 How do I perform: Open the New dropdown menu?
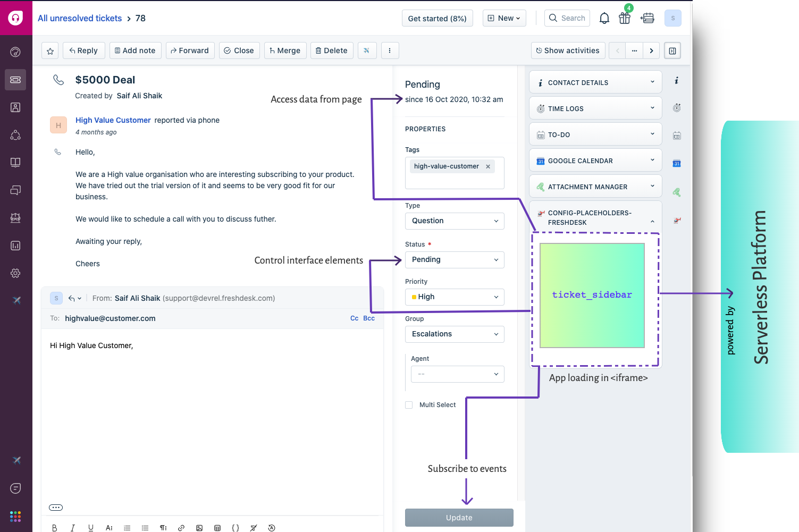[504, 18]
